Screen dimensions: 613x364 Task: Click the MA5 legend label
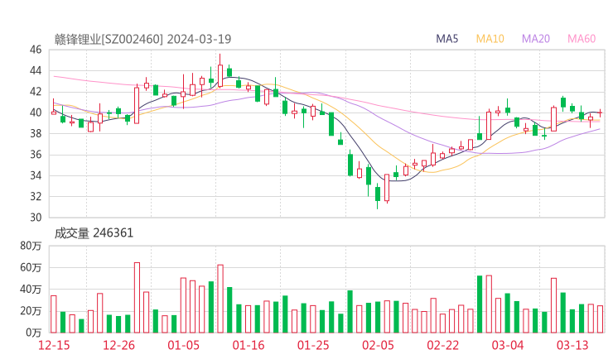pos(446,39)
